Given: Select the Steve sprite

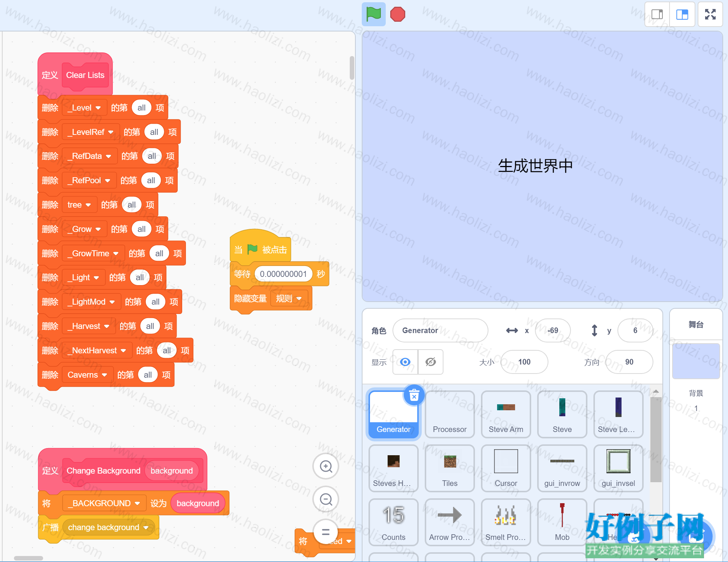Looking at the screenshot, I should tap(562, 414).
